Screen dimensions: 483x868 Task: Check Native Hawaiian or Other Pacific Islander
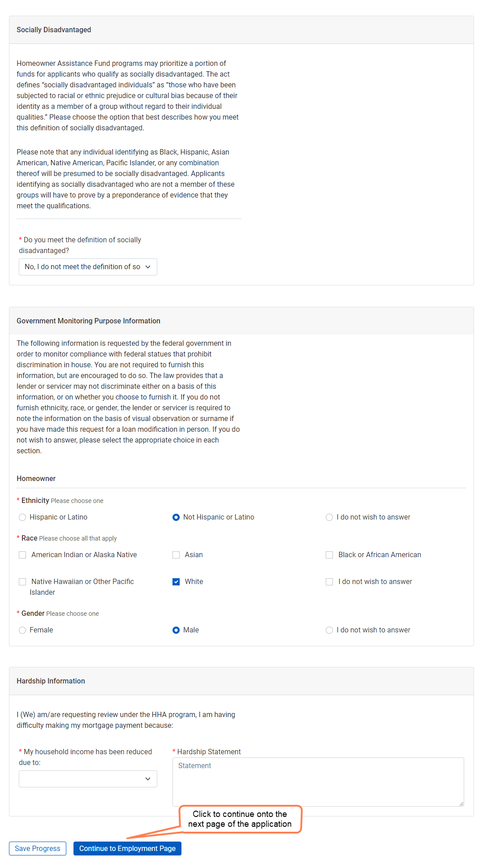[22, 582]
